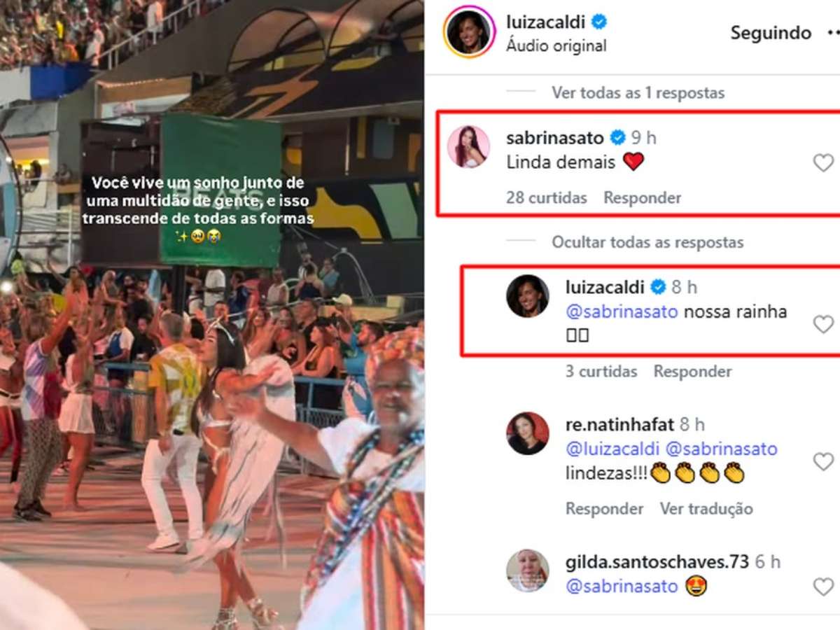The image size is (840, 630).
Task: Like sabrinasato's "Linda demais" comment
Action: tap(823, 163)
